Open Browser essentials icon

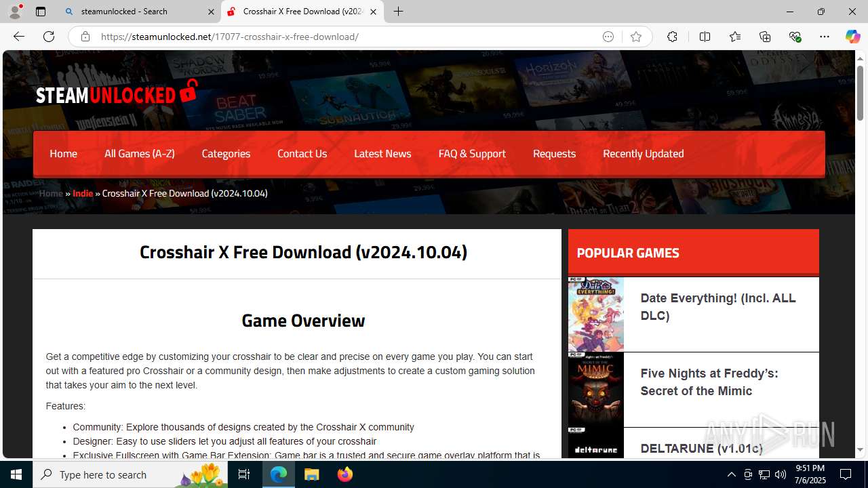795,37
